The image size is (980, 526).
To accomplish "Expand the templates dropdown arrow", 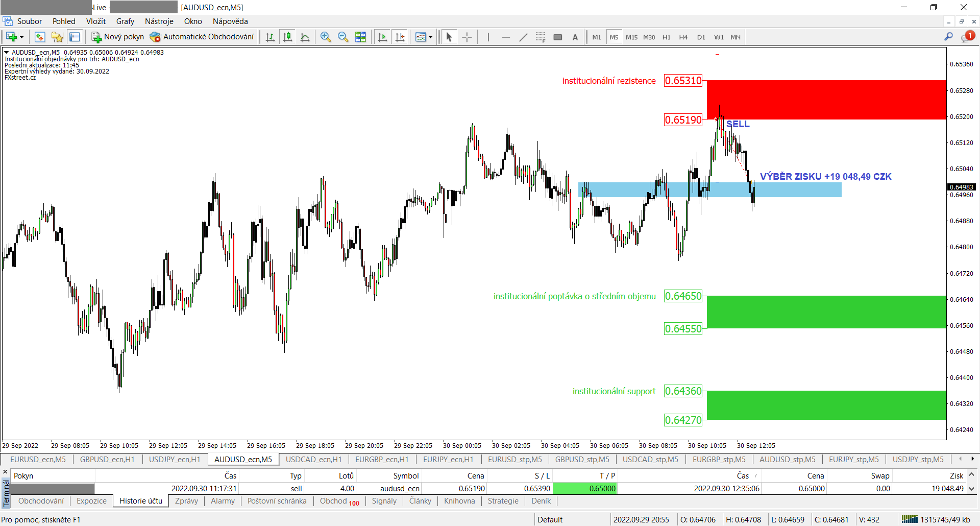I will pos(431,37).
